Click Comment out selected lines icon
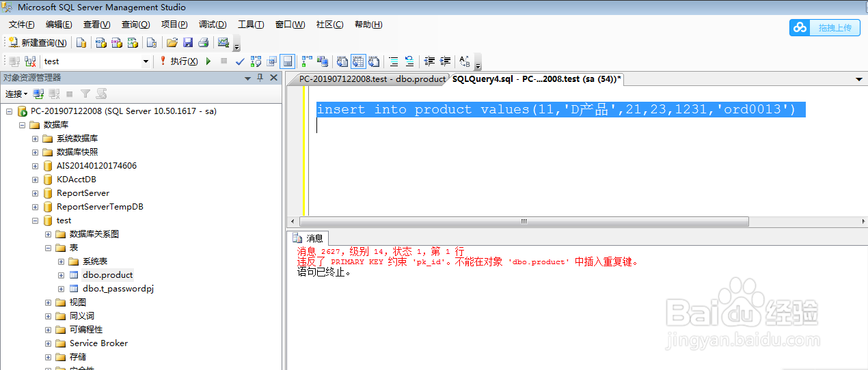 (394, 61)
